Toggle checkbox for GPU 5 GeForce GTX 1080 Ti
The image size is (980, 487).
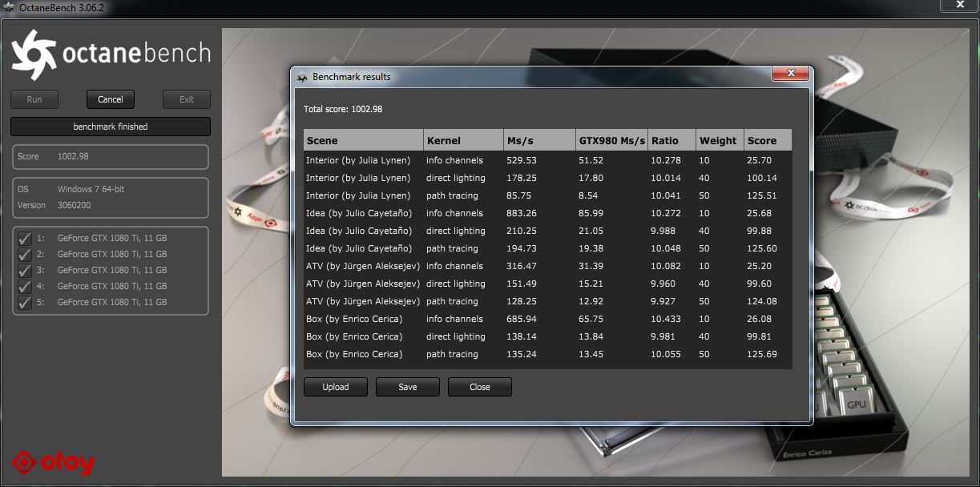tap(24, 302)
